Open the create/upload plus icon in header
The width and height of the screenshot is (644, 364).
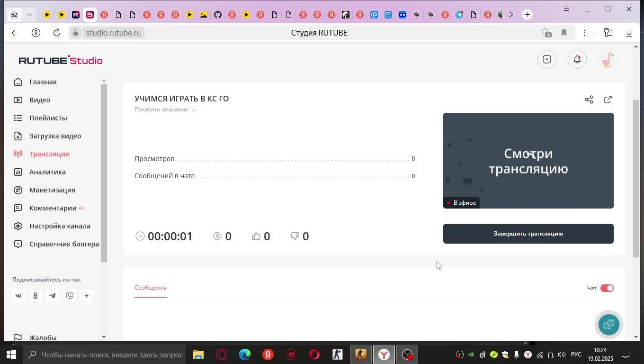click(547, 59)
